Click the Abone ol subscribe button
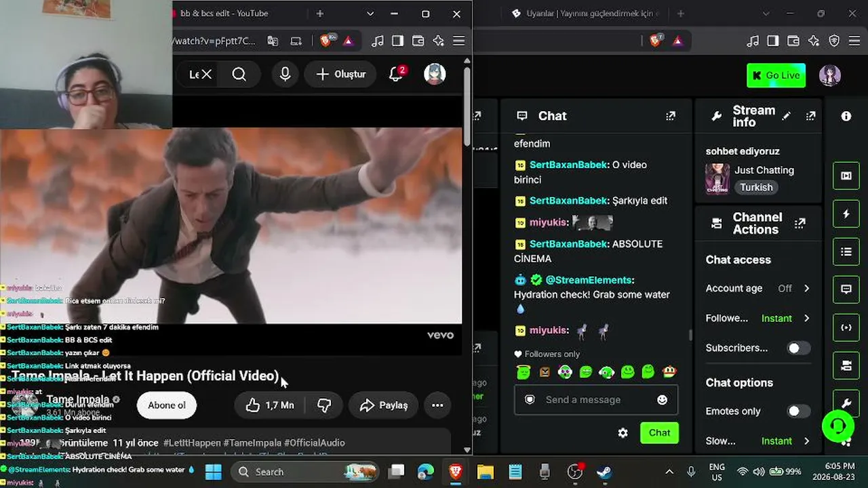The height and width of the screenshot is (488, 868). pos(167,405)
